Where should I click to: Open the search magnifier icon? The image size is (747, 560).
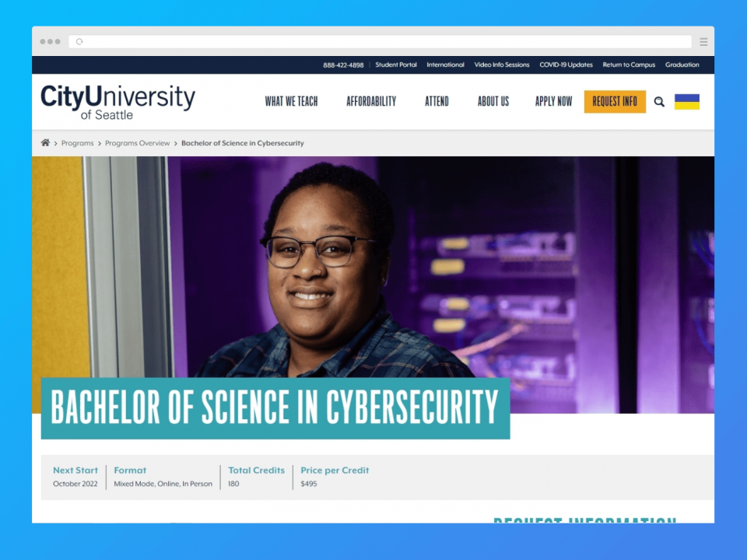(659, 101)
